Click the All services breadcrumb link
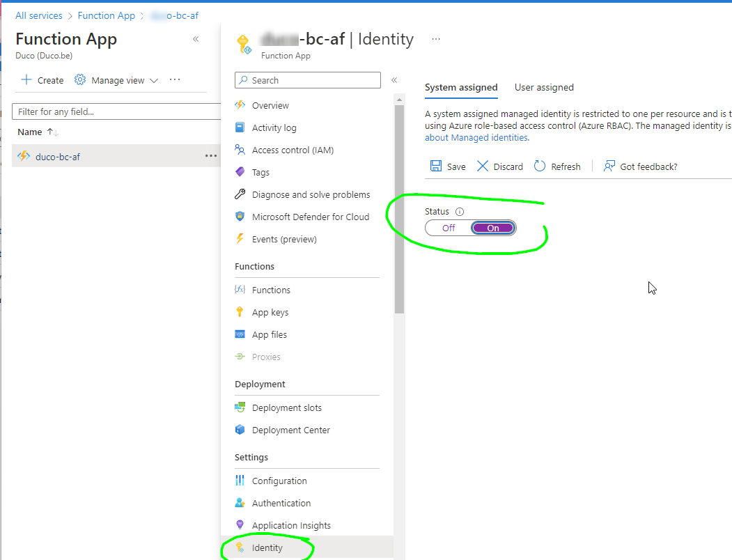 tap(39, 15)
